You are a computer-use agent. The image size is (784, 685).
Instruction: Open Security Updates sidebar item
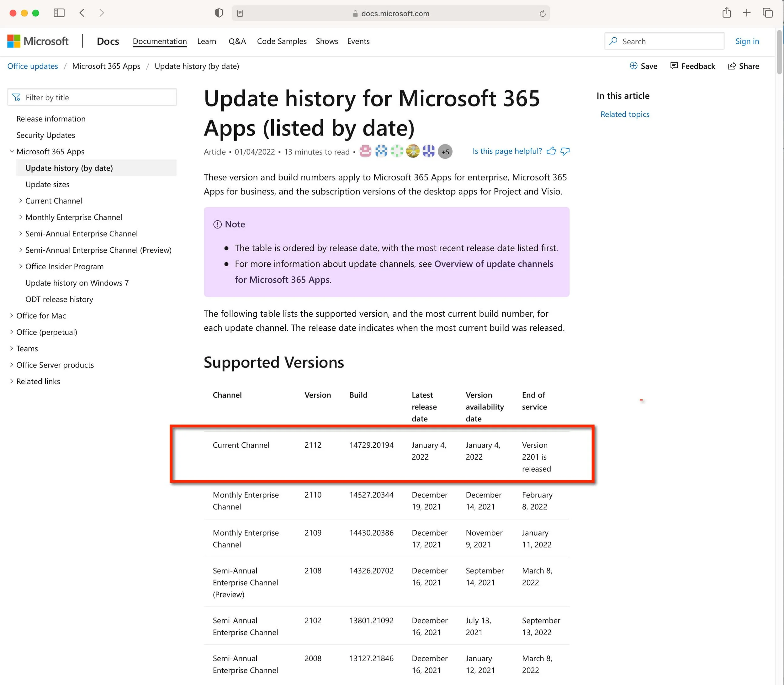tap(45, 135)
